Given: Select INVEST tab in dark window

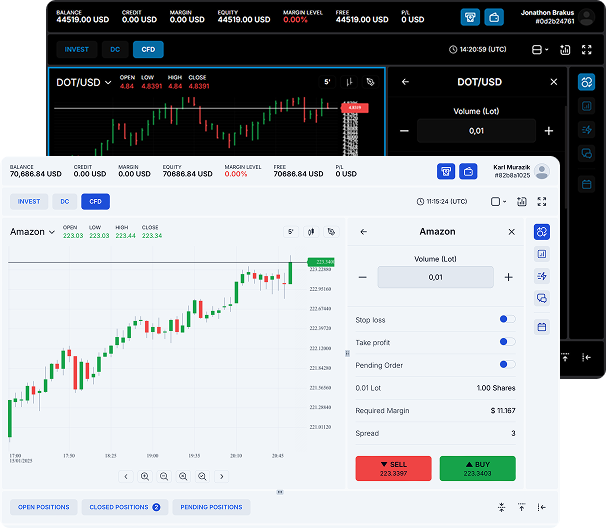Looking at the screenshot, I should pos(77,49).
